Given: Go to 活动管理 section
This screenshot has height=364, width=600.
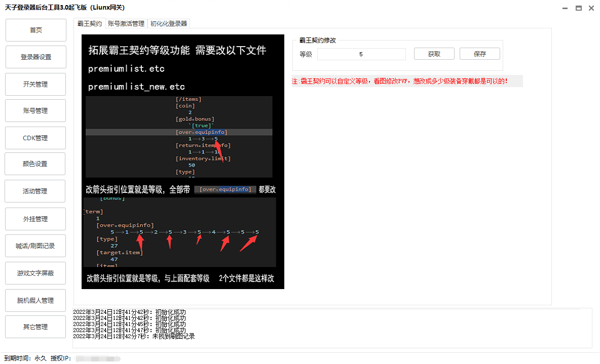Looking at the screenshot, I should pos(35,191).
